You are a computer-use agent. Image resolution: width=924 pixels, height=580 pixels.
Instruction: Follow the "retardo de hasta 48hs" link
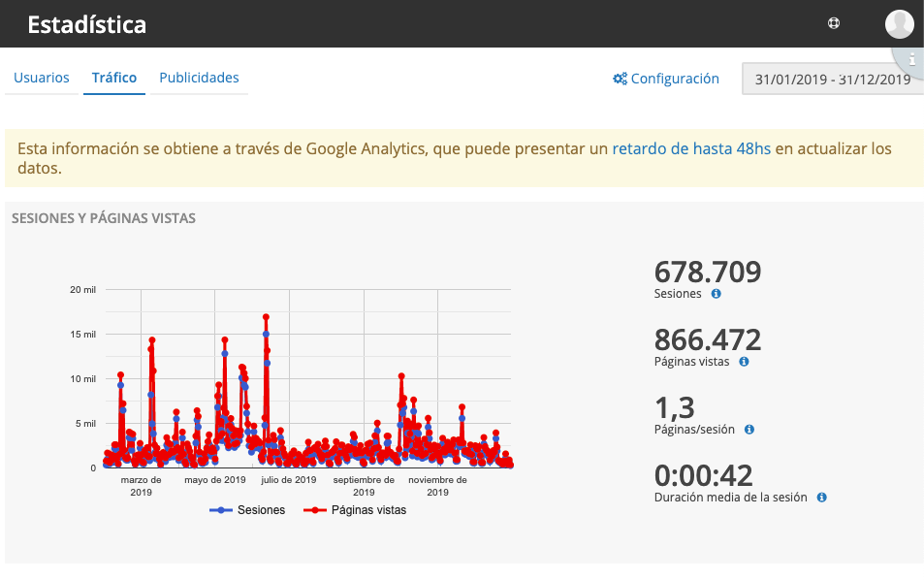click(x=691, y=148)
